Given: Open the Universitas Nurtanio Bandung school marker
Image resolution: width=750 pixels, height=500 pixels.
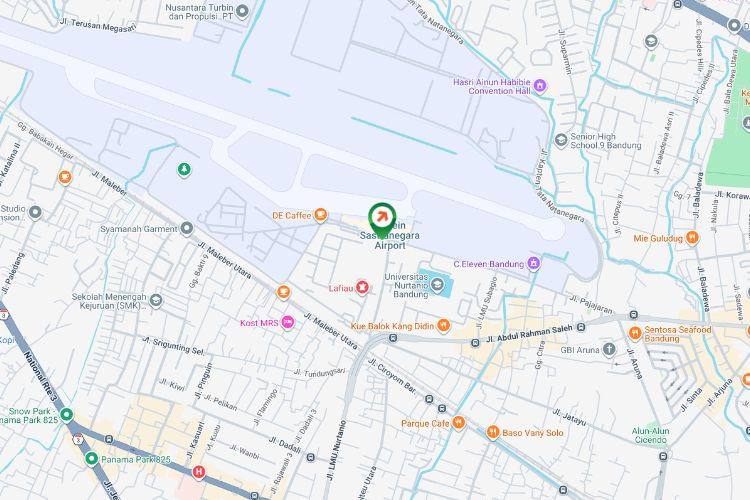Looking at the screenshot, I should click(x=436, y=285).
